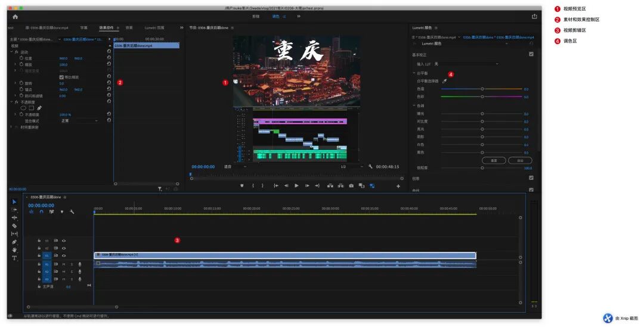Click the Mark Out bracket button
Screen dimensions: 644x327
263,186
